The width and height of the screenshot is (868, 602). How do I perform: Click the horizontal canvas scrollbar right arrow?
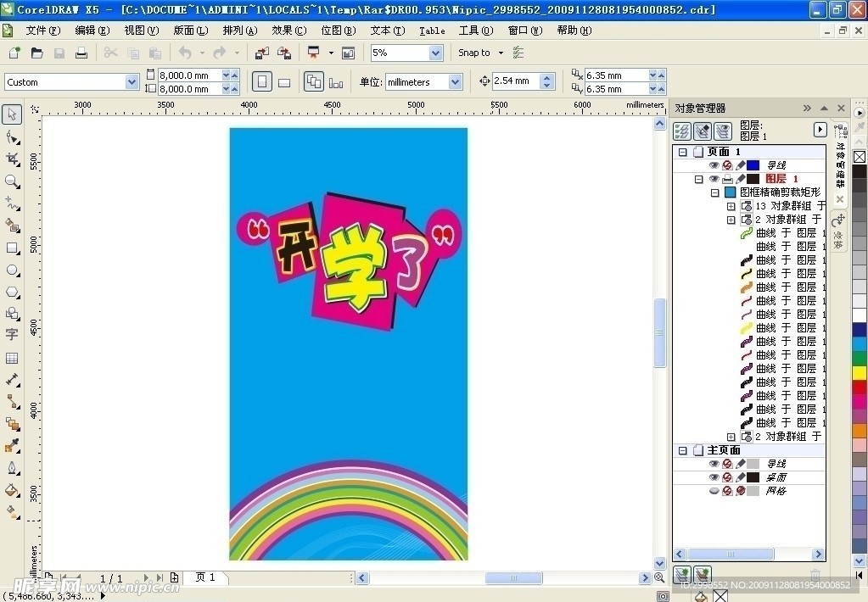click(x=644, y=577)
